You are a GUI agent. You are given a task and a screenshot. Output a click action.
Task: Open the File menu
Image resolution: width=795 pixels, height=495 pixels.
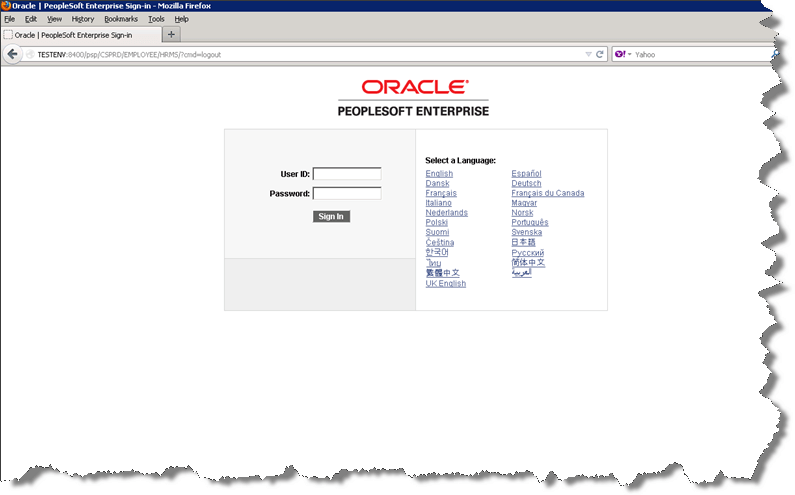(10, 19)
